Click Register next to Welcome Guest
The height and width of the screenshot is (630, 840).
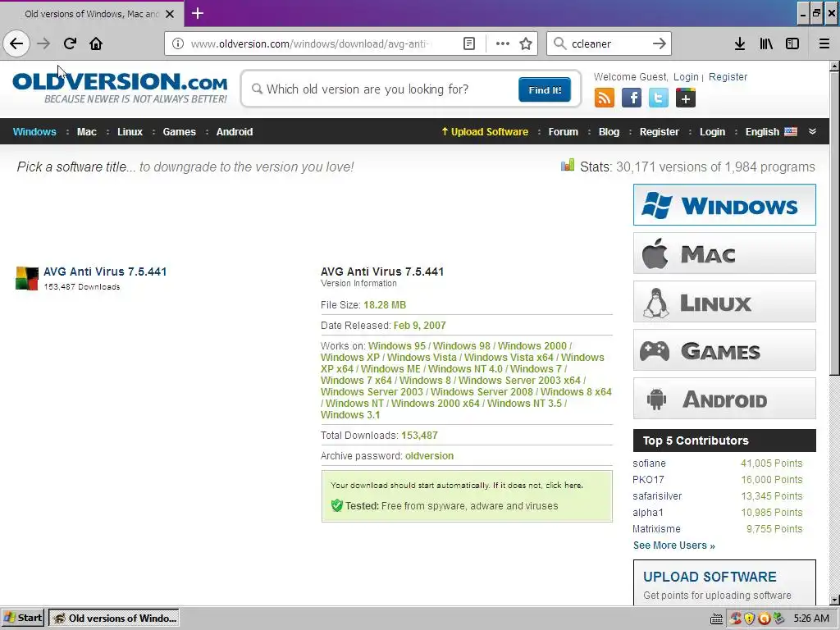point(728,76)
